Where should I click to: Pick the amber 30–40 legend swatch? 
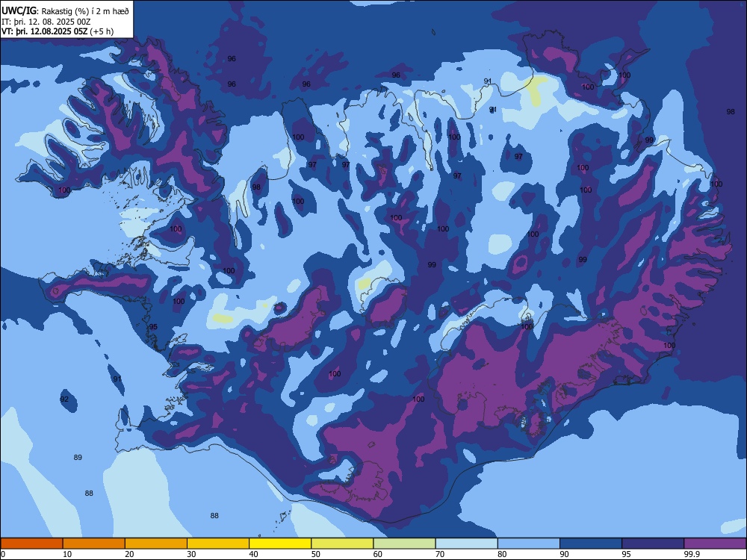tap(218, 544)
